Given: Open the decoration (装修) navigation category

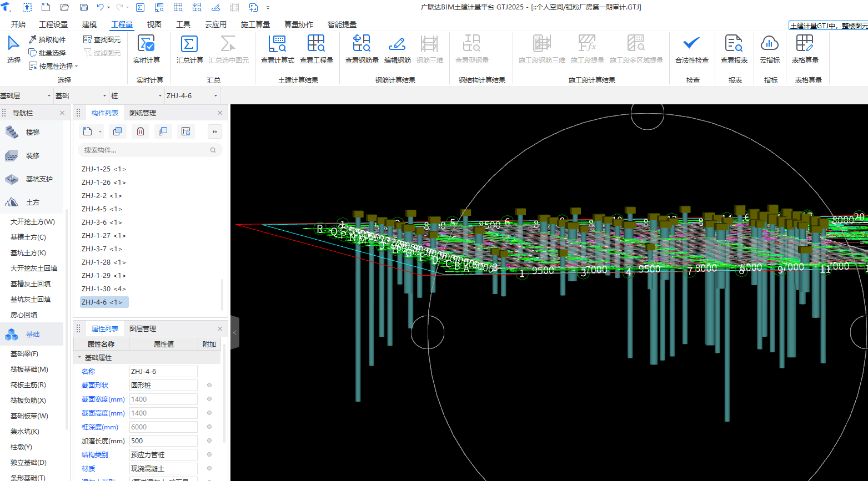Looking at the screenshot, I should (32, 156).
